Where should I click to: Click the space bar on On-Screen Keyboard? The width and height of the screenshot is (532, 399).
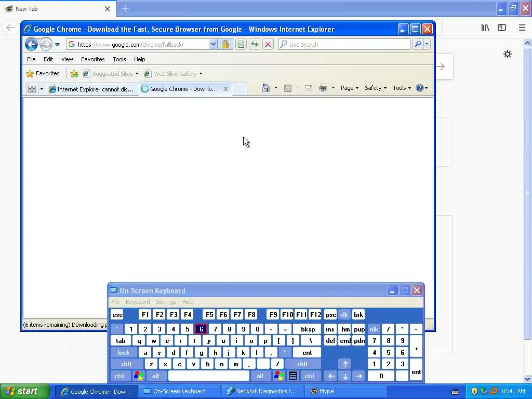tap(209, 376)
